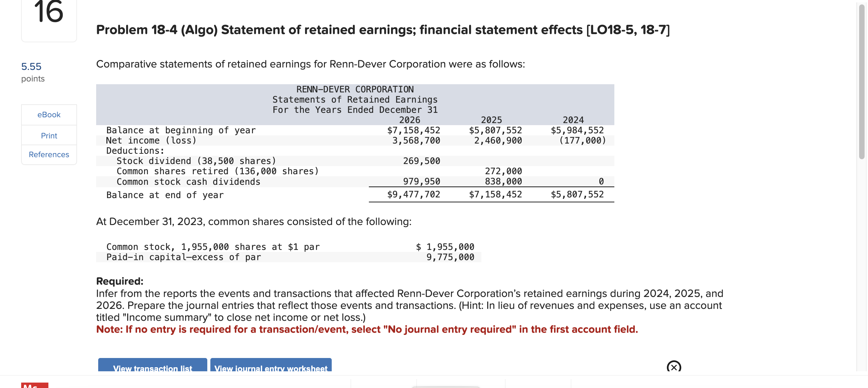Click the Stock dividend deduction row
Viewport: 868px width, 388px height.
(x=196, y=161)
